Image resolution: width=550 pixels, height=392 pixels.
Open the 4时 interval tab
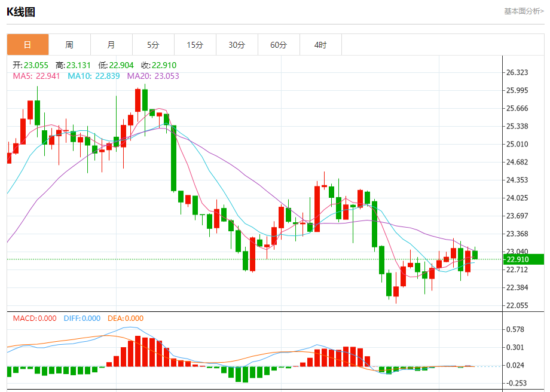(x=320, y=45)
